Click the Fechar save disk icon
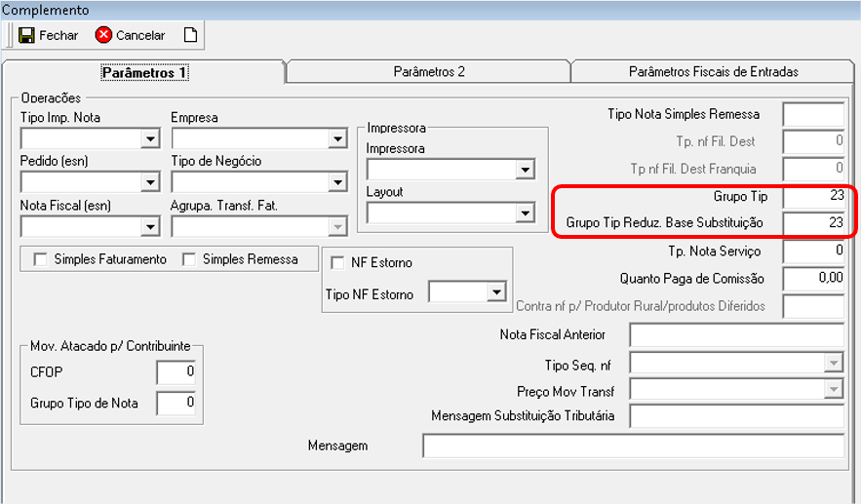Viewport: 861px width, 504px height. tap(26, 35)
